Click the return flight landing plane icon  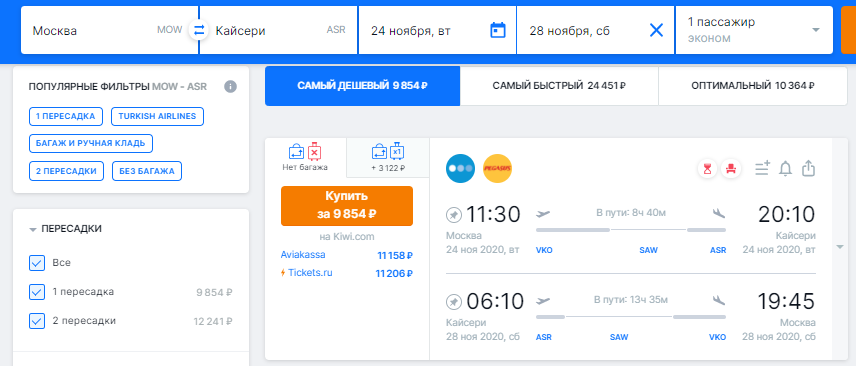719,300
